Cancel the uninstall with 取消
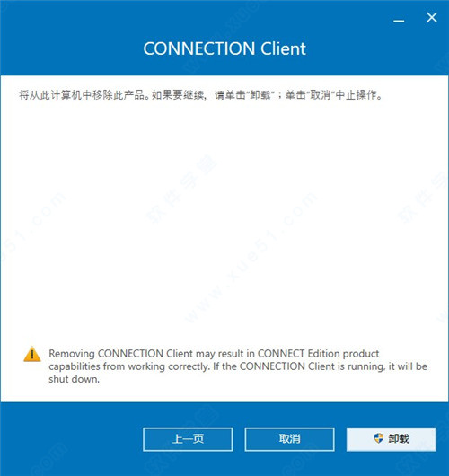This screenshot has height=476, width=449. click(x=290, y=439)
